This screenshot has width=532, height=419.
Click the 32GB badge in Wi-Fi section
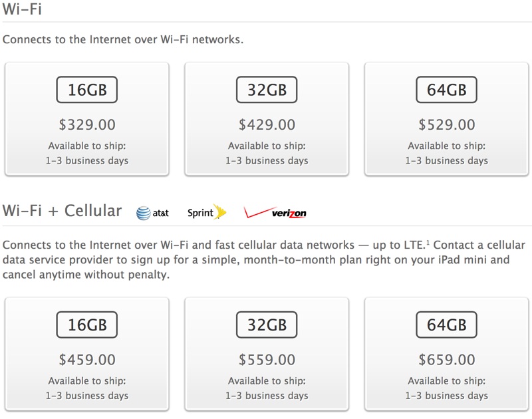pos(267,90)
